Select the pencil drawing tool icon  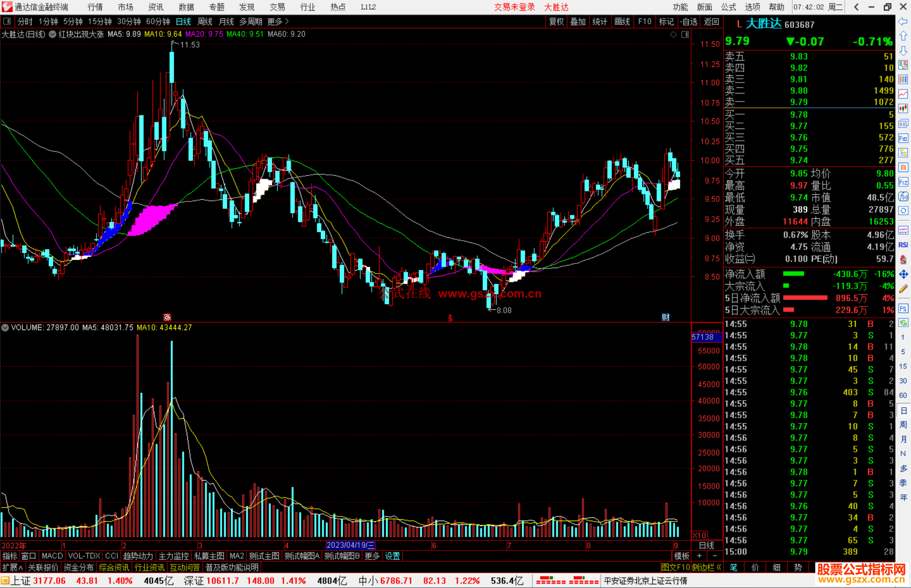[x=903, y=289]
